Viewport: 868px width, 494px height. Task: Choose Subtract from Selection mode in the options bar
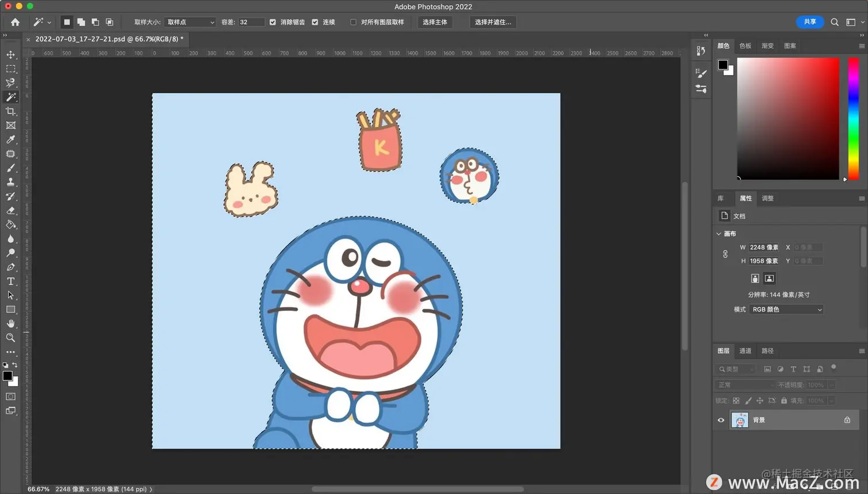(x=95, y=22)
